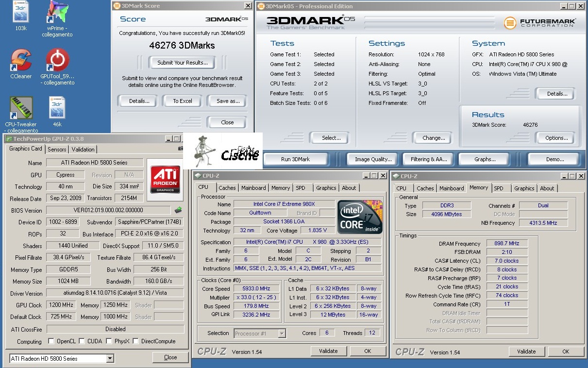Click the BIOS Version field in GPU-Z
This screenshot has height=368, width=588.
(x=109, y=210)
